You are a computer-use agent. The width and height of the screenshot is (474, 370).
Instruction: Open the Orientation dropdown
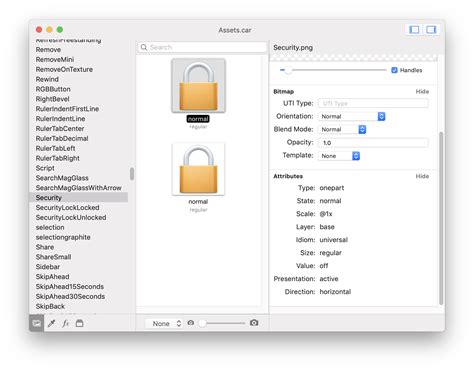coord(352,116)
